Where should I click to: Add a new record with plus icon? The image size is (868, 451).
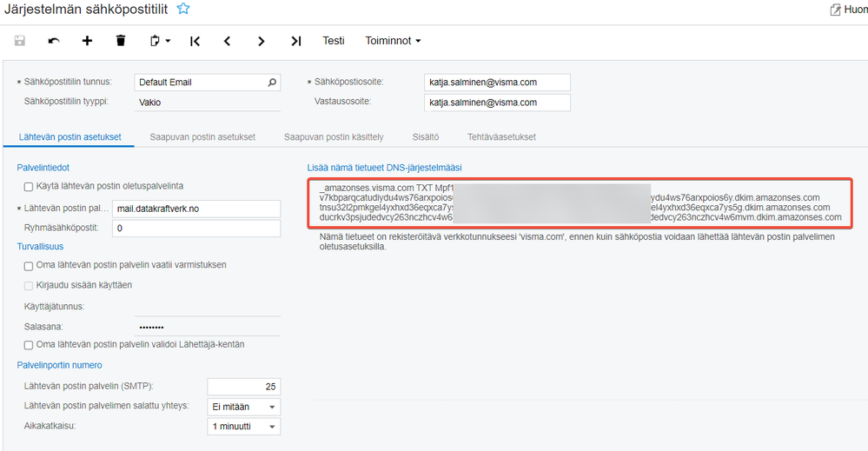[x=87, y=41]
